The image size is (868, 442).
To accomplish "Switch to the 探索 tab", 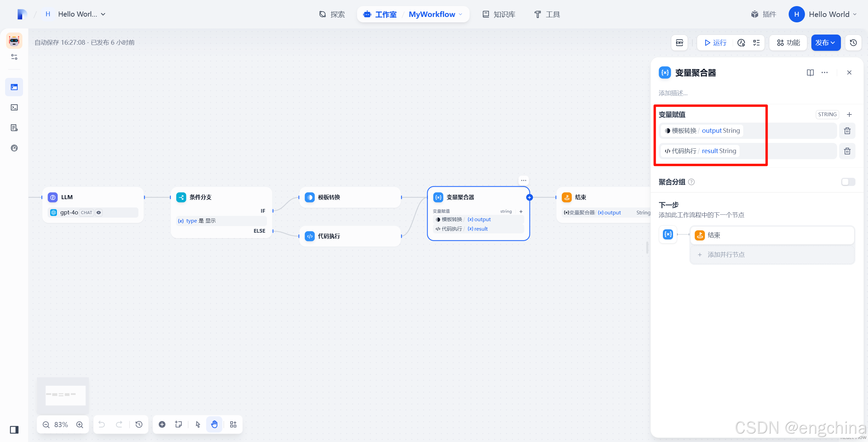I will [x=332, y=14].
